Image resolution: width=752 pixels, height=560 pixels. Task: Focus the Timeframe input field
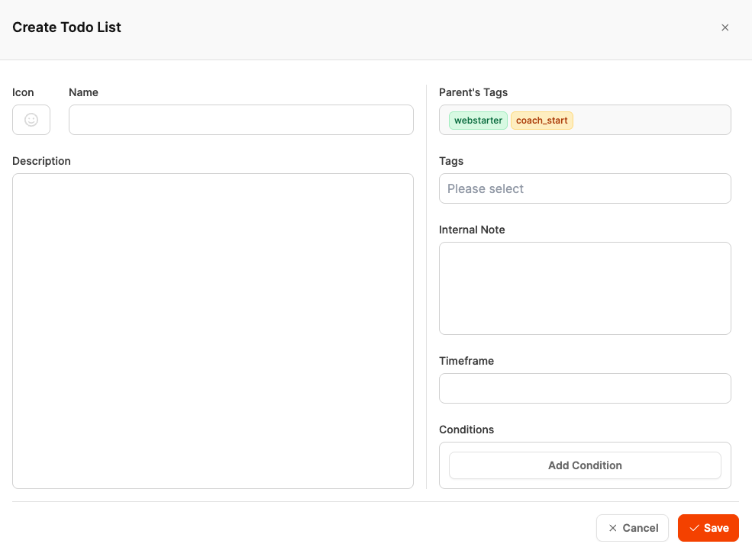[585, 388]
